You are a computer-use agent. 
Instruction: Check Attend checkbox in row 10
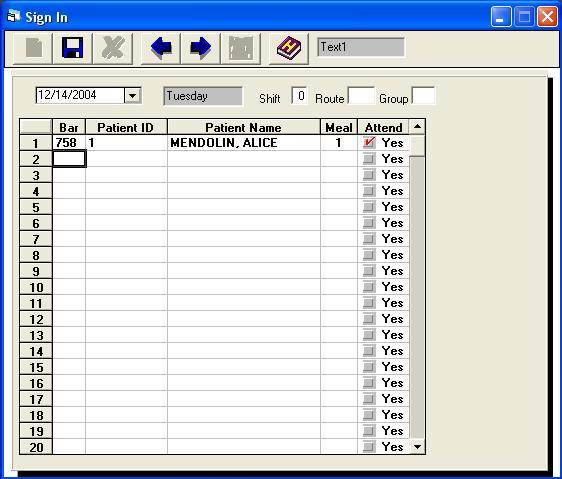[x=369, y=286]
